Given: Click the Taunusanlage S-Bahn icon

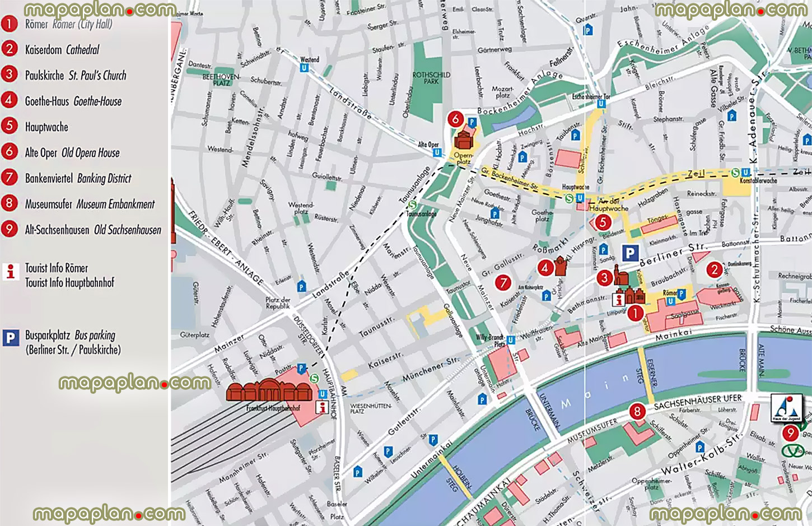Looking at the screenshot, I should point(412,206).
